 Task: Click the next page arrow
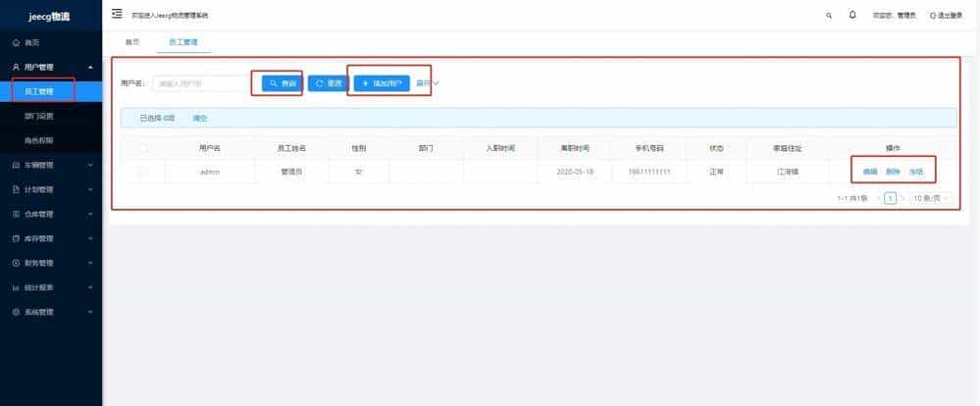(x=903, y=198)
